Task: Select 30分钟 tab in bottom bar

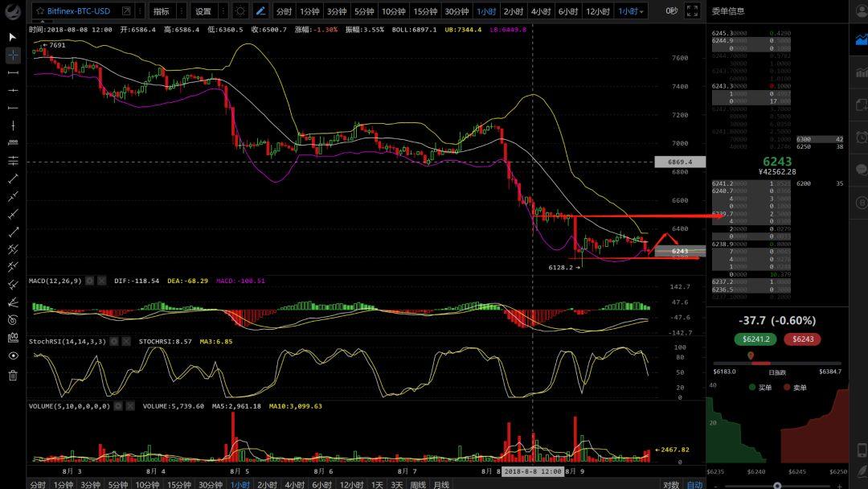Action: coord(211,484)
